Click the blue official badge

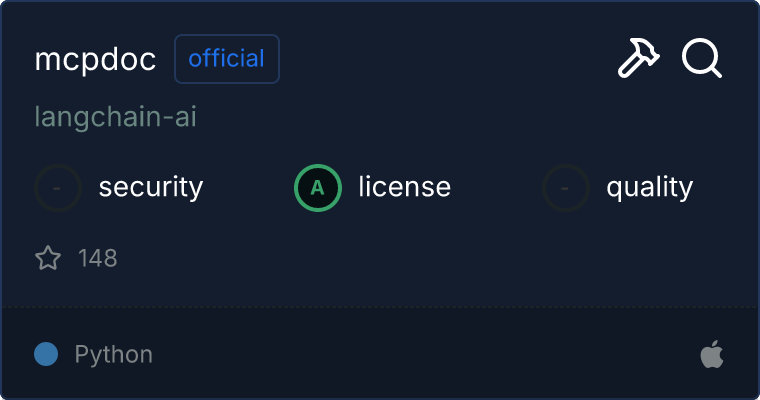click(x=227, y=59)
